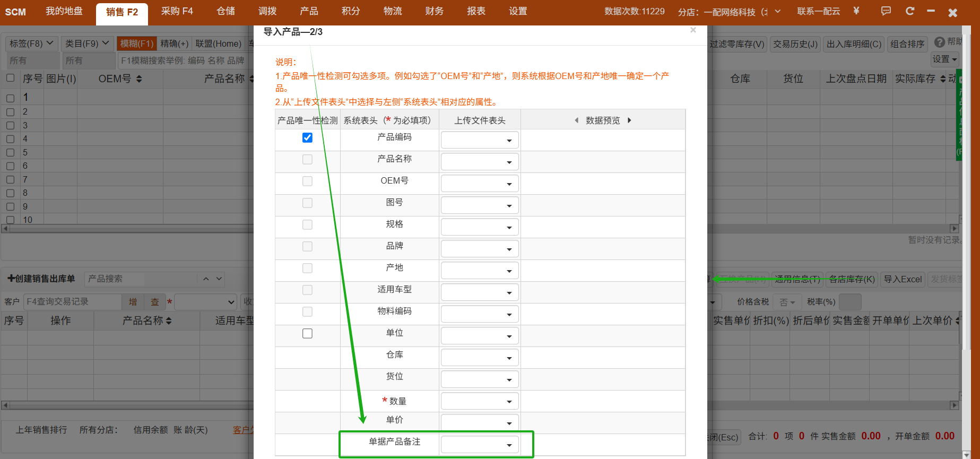Click 过滤零库存(V) button
The height and width of the screenshot is (459, 980).
click(x=737, y=44)
